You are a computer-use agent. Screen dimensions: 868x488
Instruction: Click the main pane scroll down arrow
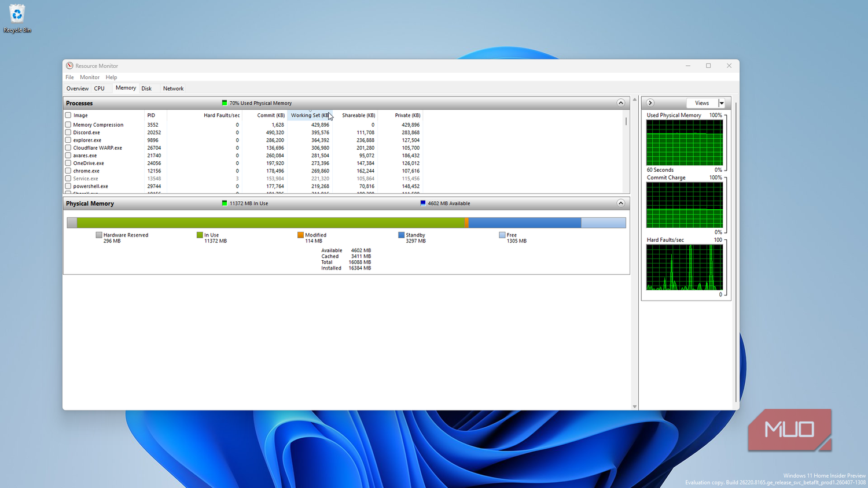click(x=635, y=406)
